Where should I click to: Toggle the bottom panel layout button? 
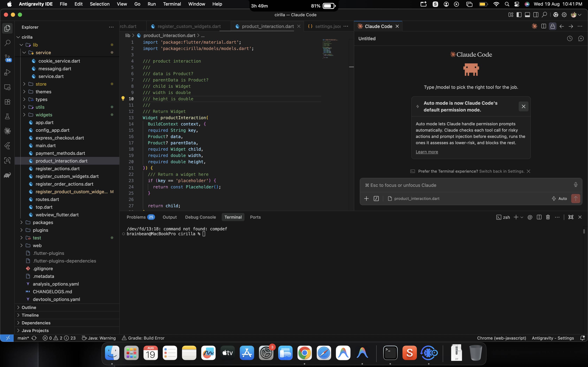[527, 15]
